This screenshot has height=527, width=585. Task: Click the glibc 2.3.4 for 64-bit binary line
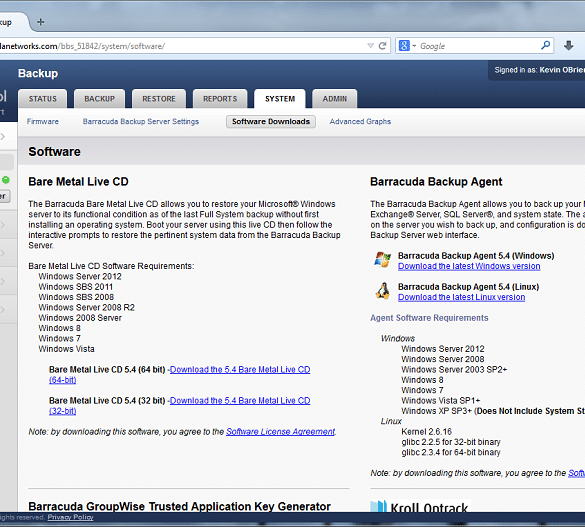[x=451, y=452]
